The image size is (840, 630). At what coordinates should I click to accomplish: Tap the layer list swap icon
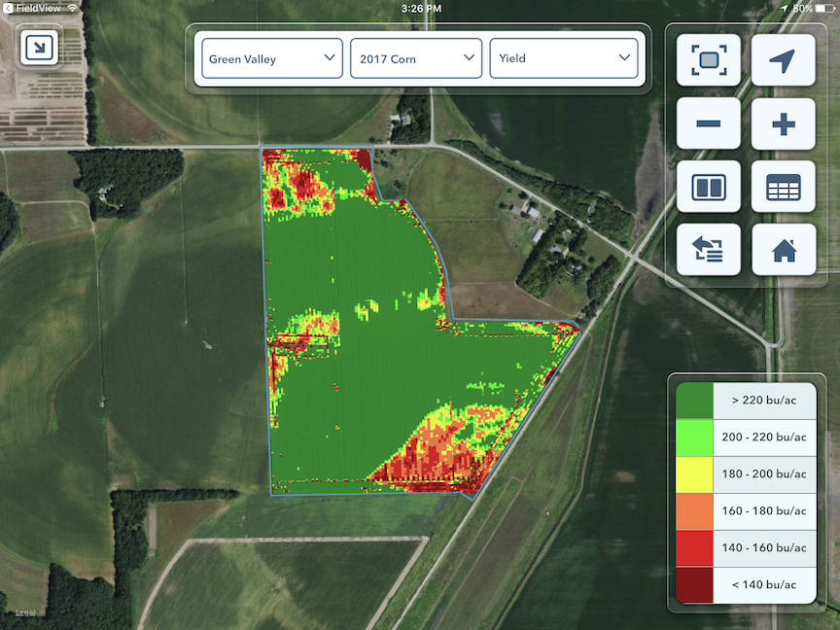point(708,250)
